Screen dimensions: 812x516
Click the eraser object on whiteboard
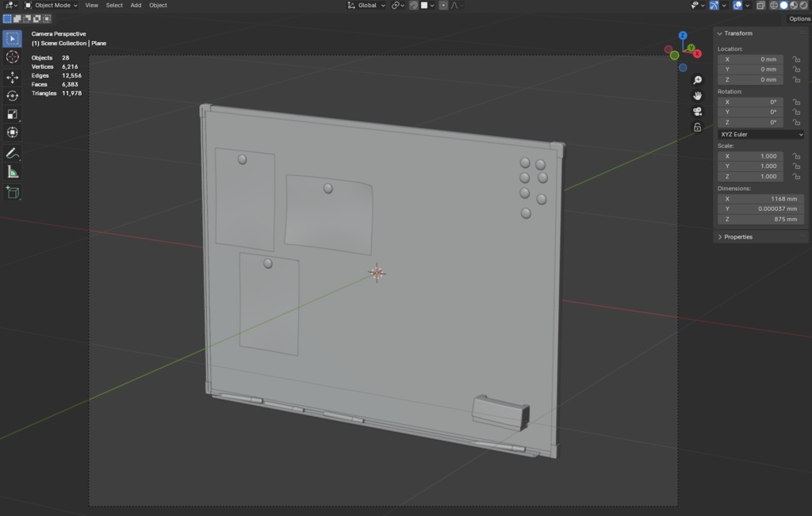tap(500, 412)
